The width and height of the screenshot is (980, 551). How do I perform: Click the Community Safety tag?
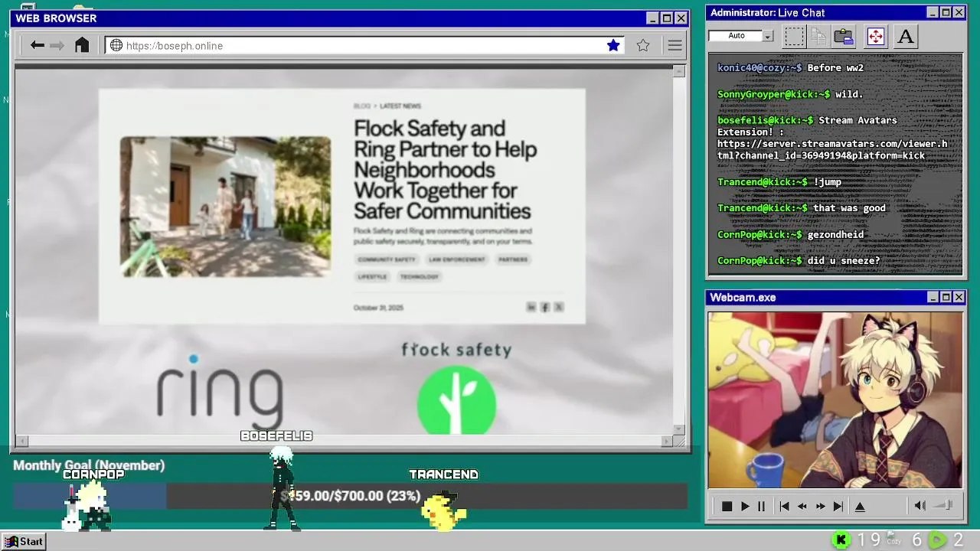pos(387,259)
